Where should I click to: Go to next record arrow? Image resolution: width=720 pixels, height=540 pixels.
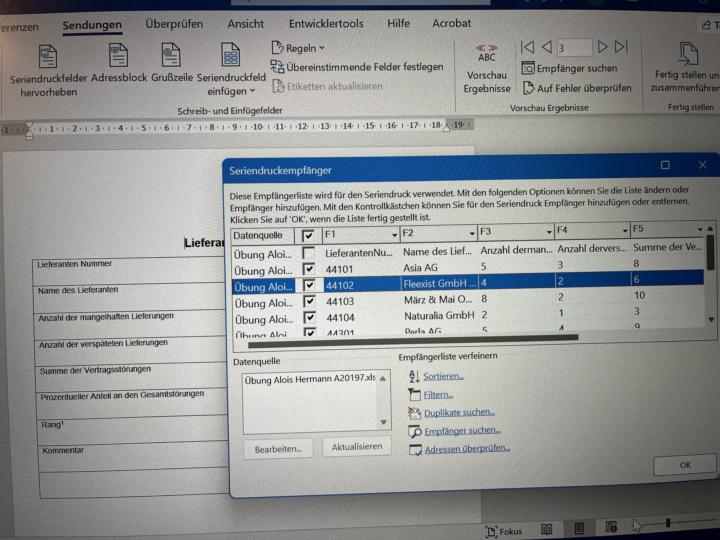602,47
